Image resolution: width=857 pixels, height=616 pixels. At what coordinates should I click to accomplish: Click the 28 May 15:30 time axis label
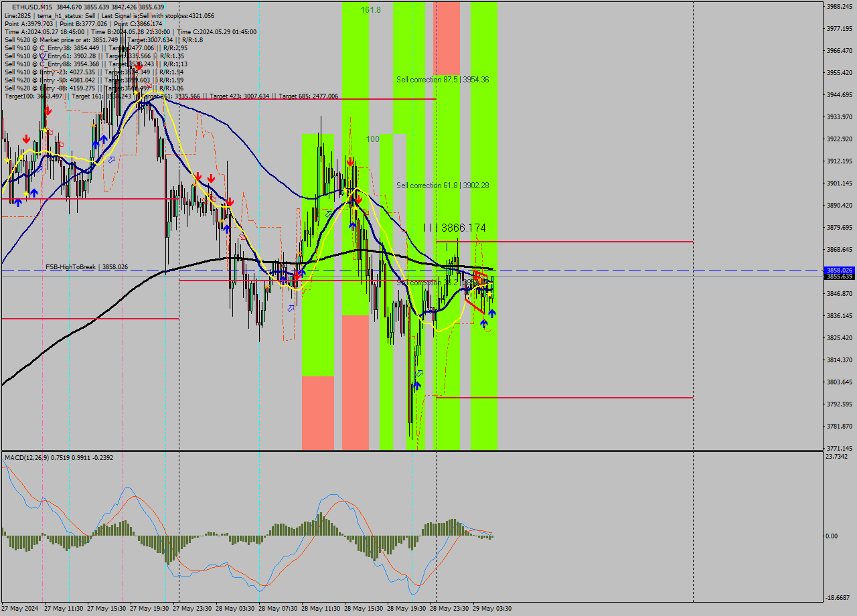[x=364, y=609]
